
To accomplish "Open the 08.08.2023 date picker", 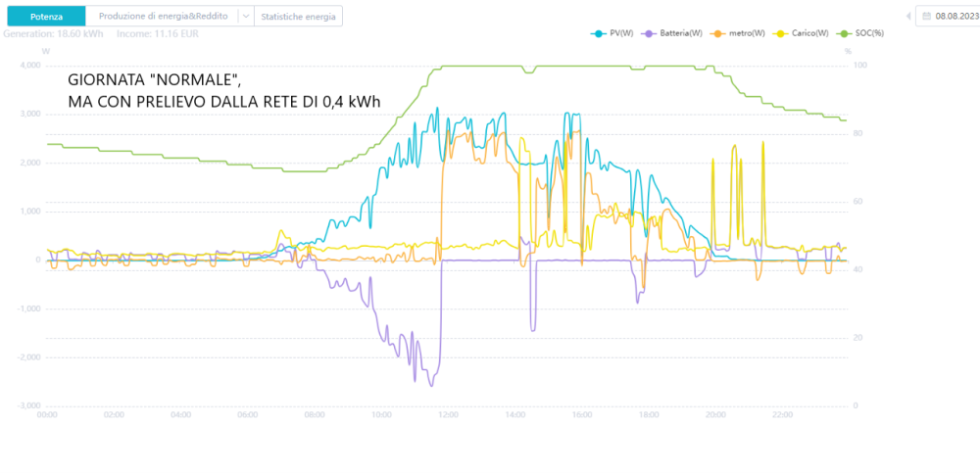I will [x=948, y=17].
